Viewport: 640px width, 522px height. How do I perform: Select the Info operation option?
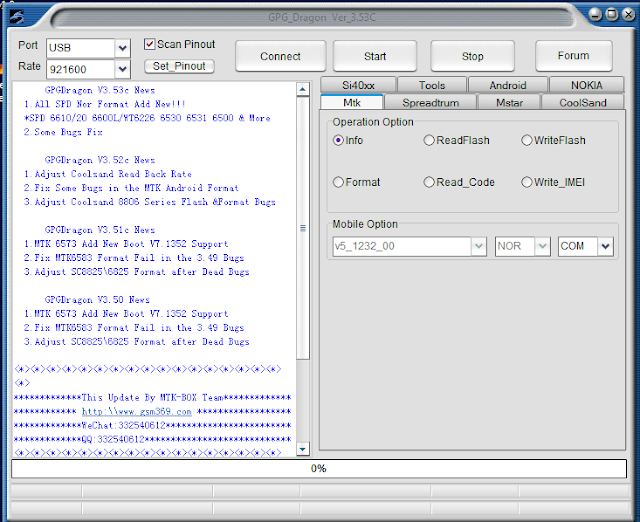pos(338,140)
